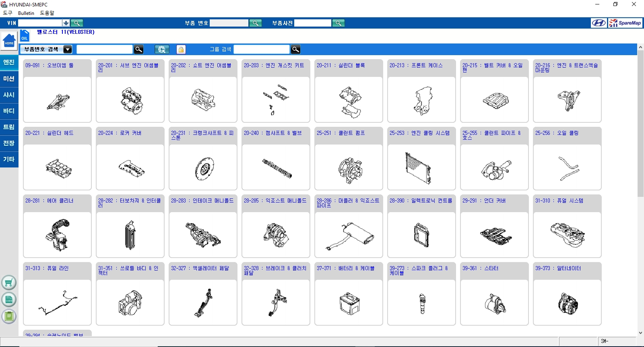Open group 37-371 배터리 & 케이블
644x347 pixels.
click(x=349, y=294)
